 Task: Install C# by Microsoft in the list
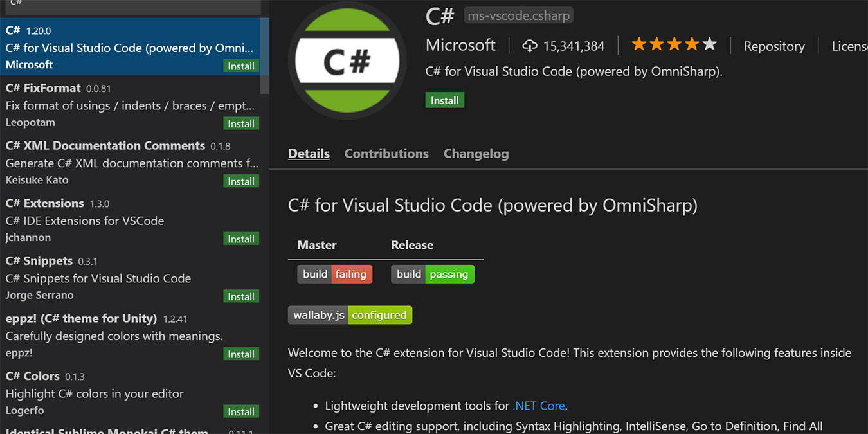tap(241, 66)
